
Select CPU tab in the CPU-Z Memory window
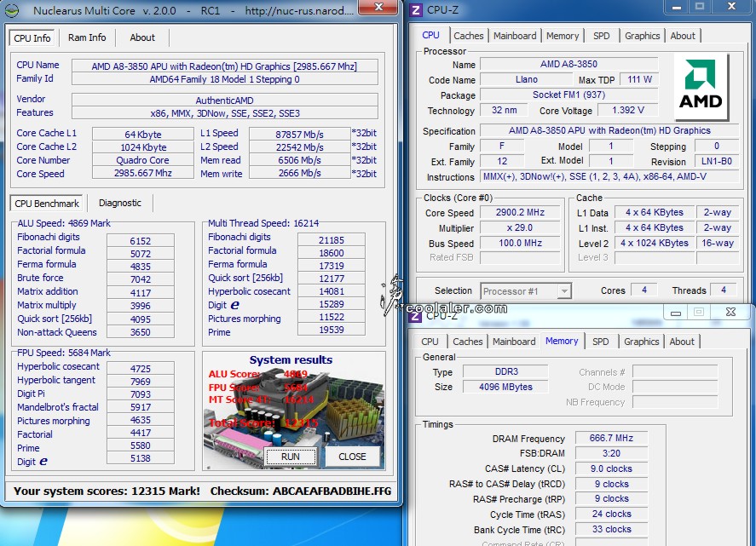tap(430, 342)
